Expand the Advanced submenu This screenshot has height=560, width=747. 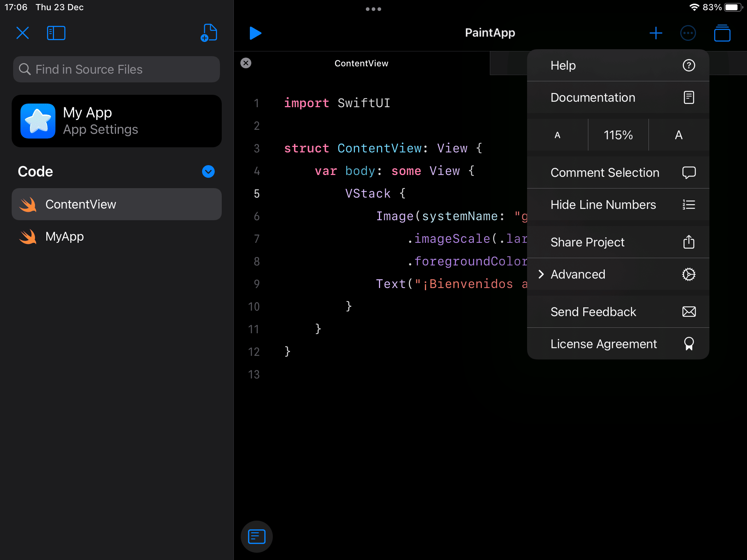(x=618, y=274)
